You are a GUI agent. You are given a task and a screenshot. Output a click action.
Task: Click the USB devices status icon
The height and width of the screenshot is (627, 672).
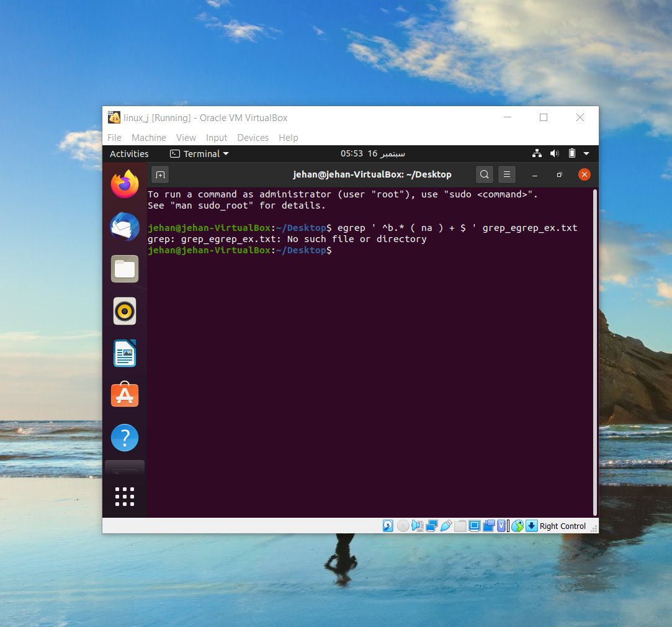click(x=446, y=526)
